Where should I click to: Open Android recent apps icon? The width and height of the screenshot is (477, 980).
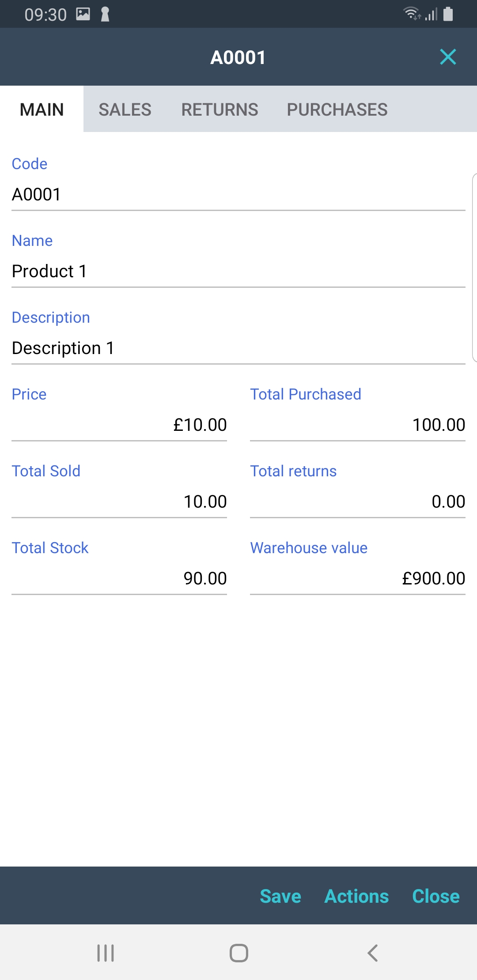106,953
